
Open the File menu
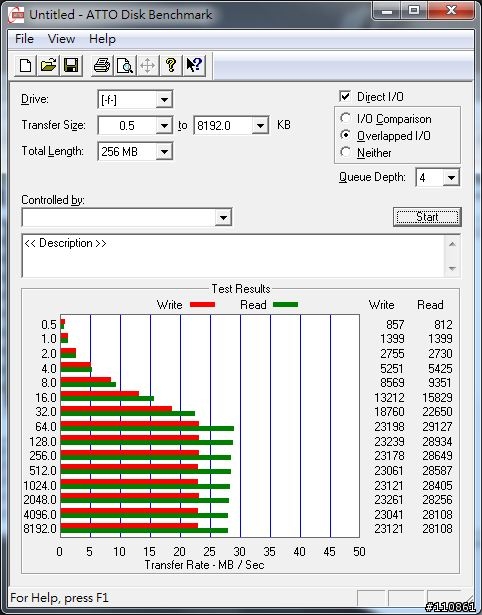point(24,39)
